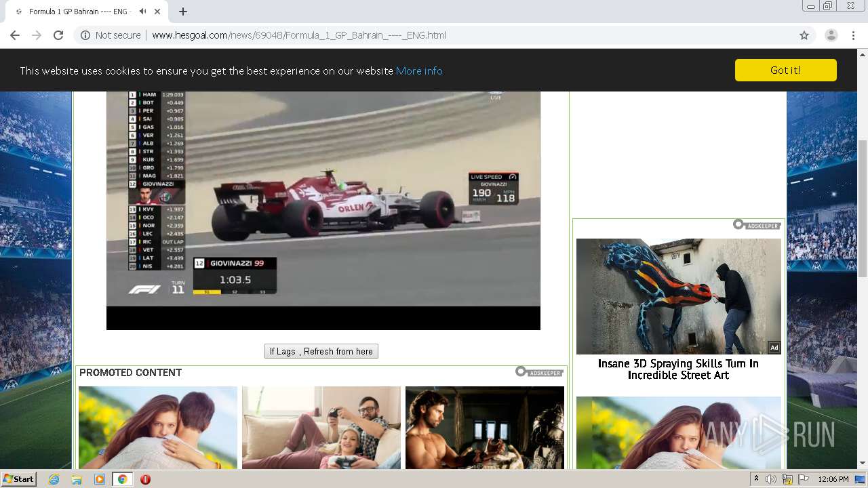This screenshot has width=868, height=488.
Task: Open File Explorer from the taskbar
Action: [x=77, y=479]
